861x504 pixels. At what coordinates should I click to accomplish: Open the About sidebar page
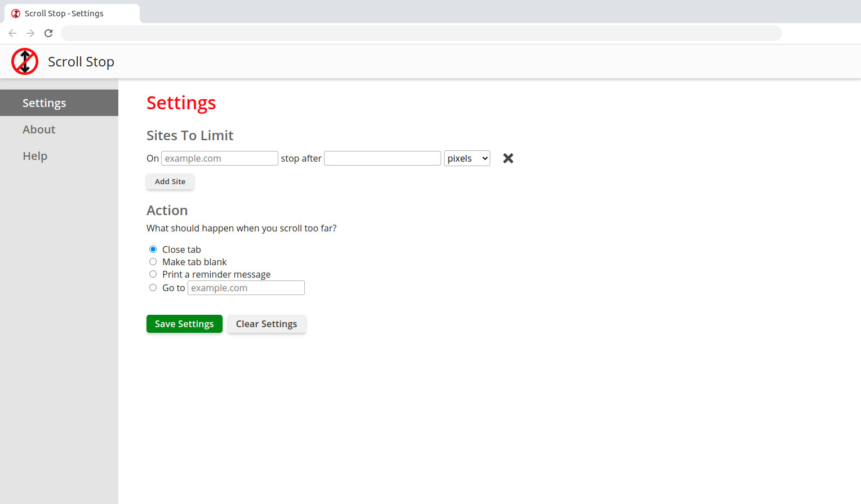(39, 130)
